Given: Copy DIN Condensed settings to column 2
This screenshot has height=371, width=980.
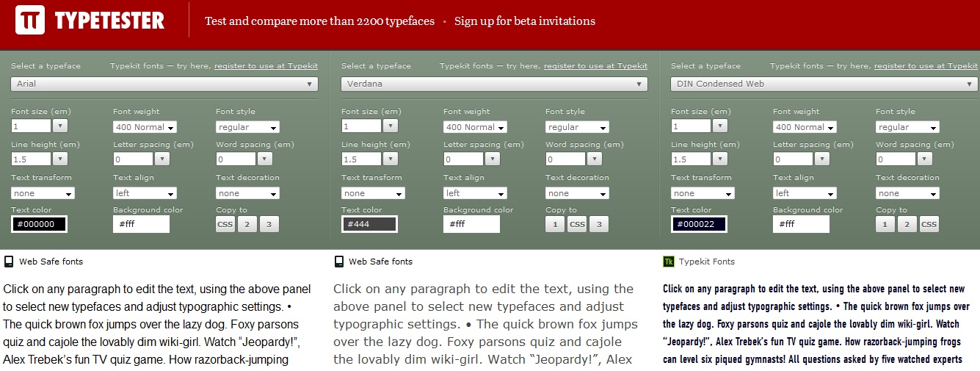Looking at the screenshot, I should point(907,225).
